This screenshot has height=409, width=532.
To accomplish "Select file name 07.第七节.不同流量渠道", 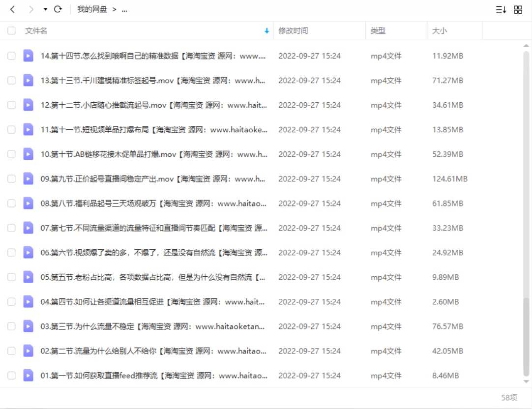I will 154,228.
